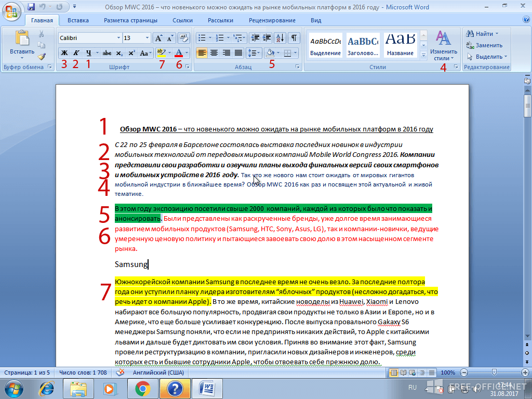This screenshot has height=399, width=532.
Task: Clear formatting with the eraser icon
Action: [183, 38]
